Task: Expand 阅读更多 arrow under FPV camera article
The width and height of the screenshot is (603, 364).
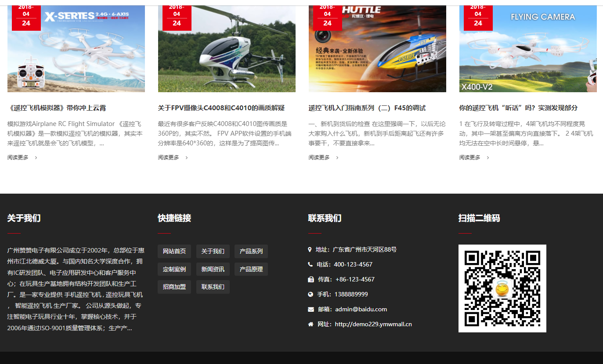Action: click(187, 158)
